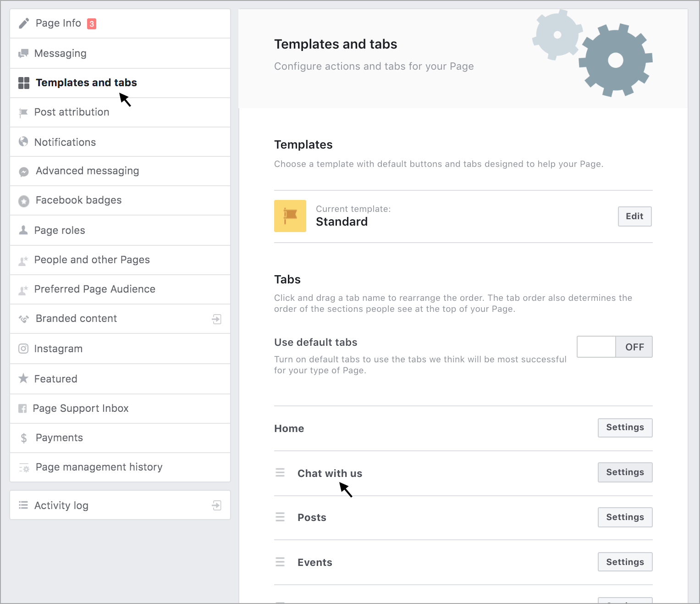The image size is (700, 604).
Task: Click the Payments dollar sign icon
Action: [24, 438]
